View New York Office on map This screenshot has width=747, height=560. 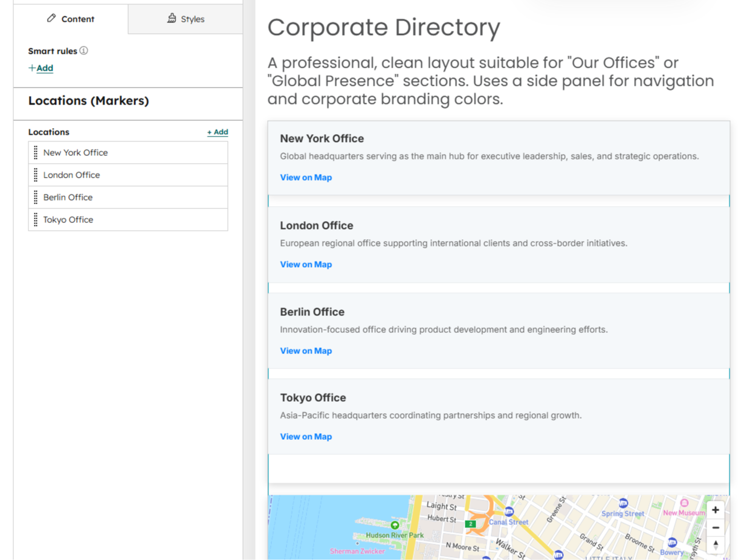click(306, 178)
